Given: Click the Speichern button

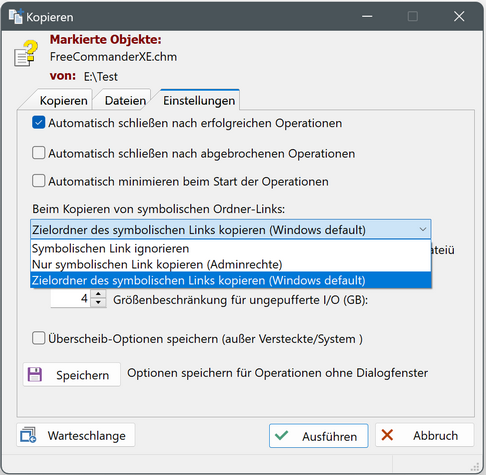Looking at the screenshot, I should (x=72, y=375).
